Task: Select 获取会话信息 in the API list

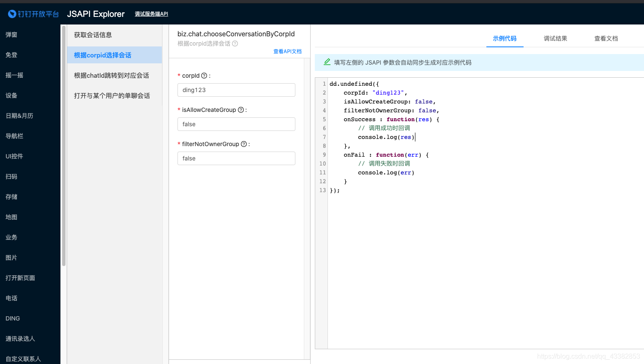Action: pyautogui.click(x=115, y=35)
